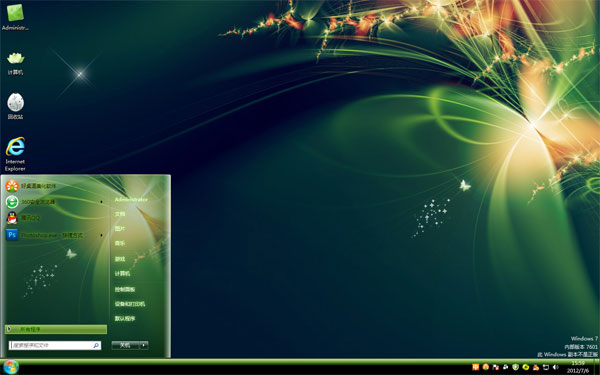
Task: Open the Administrator desktop folder icon
Action: (x=15, y=17)
